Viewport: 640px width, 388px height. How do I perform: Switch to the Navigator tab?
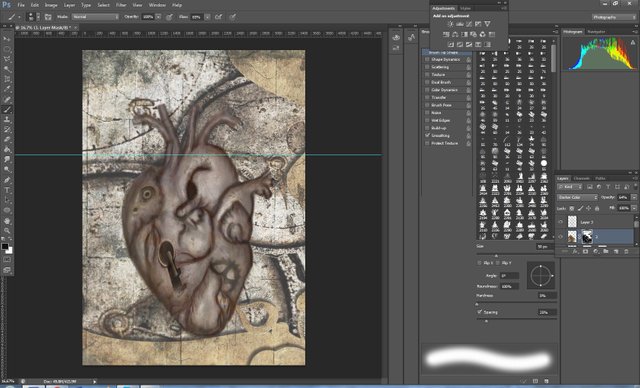(x=596, y=31)
